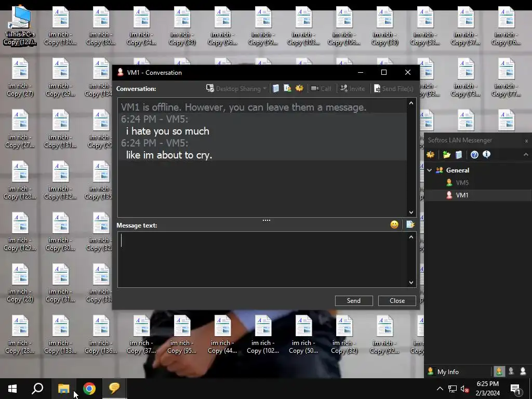Maximize the VM1 - Conversation window
The image size is (532, 399).
[384, 72]
